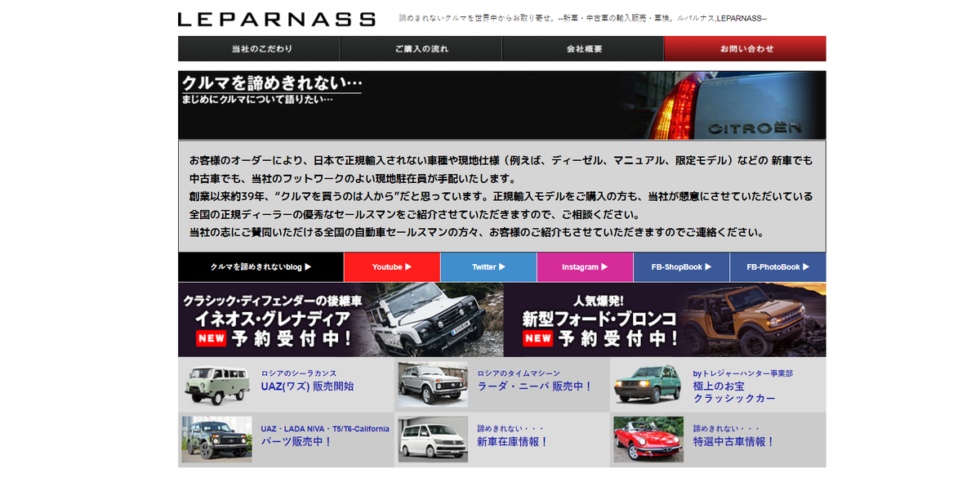This screenshot has width=980, height=478.
Task: Click the Citroën header banner image
Action: pos(501,105)
